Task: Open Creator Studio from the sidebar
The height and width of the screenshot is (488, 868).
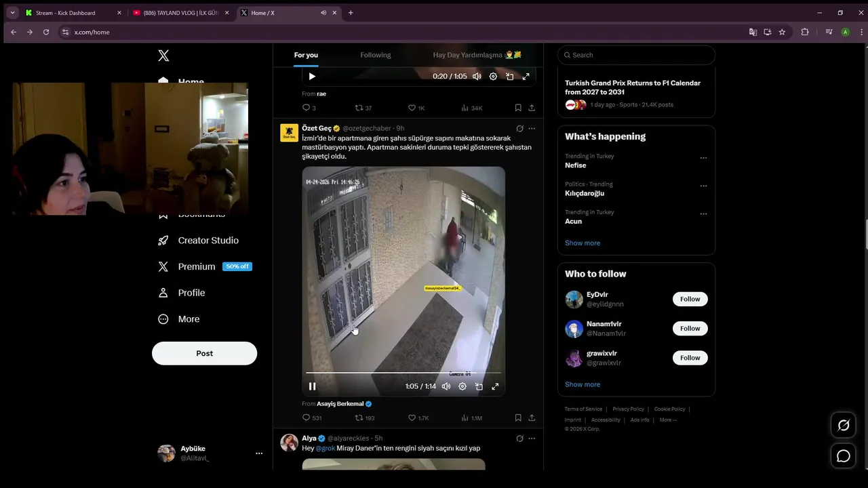Action: tap(198, 241)
